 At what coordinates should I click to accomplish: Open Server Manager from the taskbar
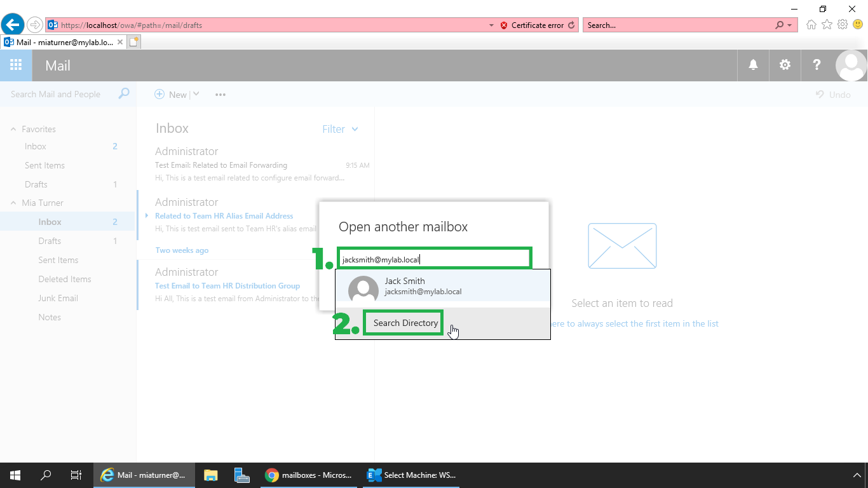click(241, 475)
